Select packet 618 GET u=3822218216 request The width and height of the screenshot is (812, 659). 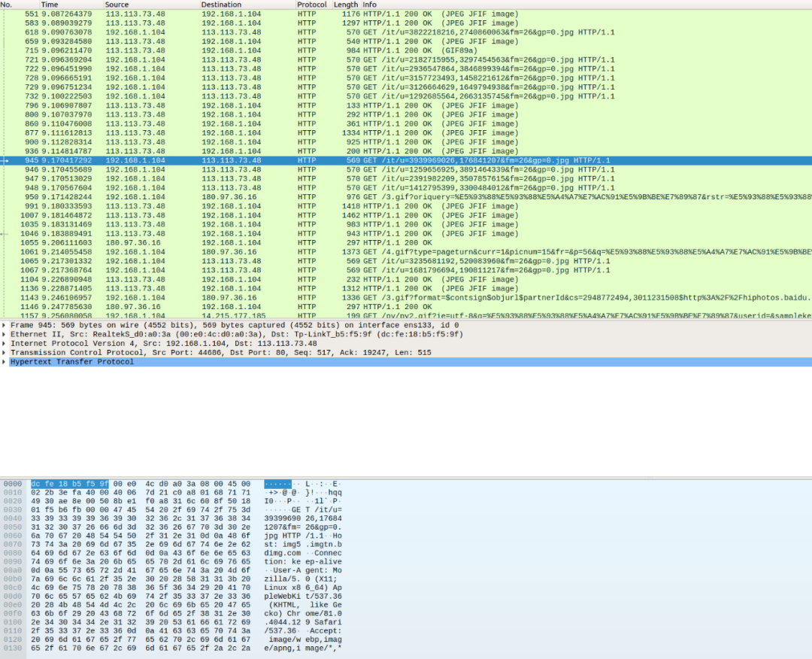[406, 32]
